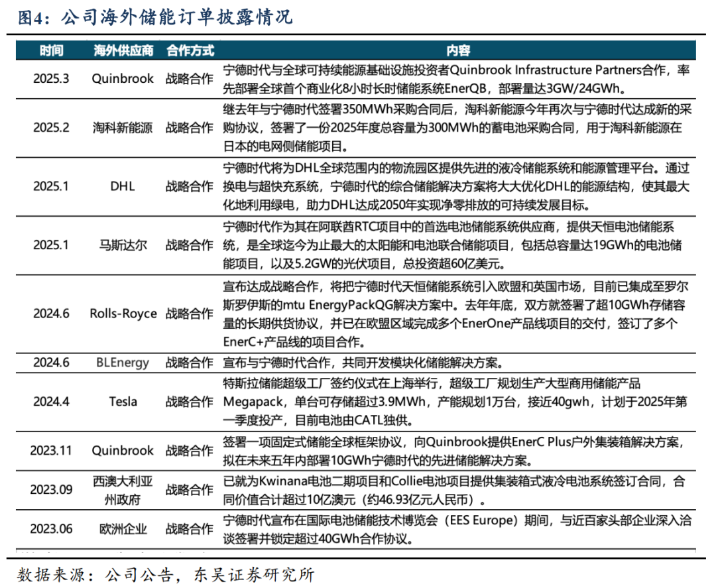Click the supplier cell 马斯达尔
The image size is (716, 588).
coord(123,245)
